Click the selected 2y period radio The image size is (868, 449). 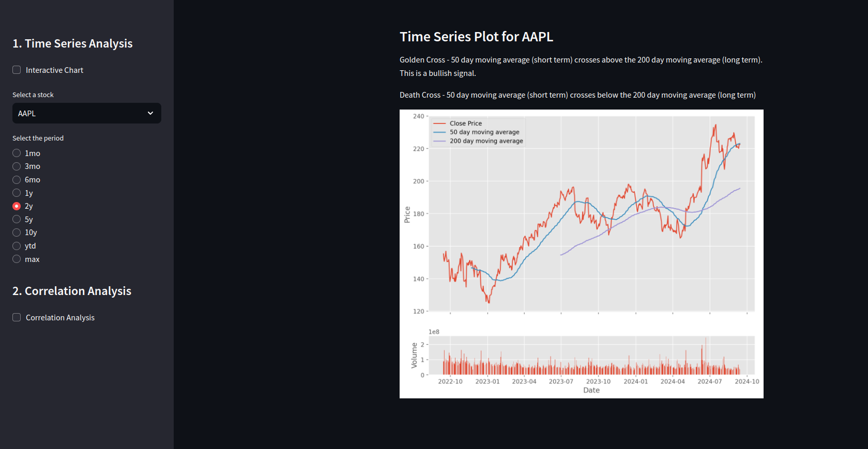coord(17,206)
